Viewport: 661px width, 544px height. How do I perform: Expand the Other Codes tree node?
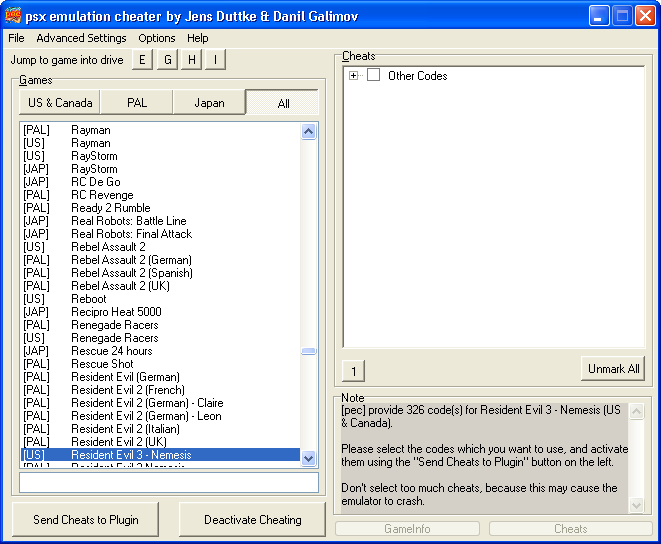click(353, 75)
